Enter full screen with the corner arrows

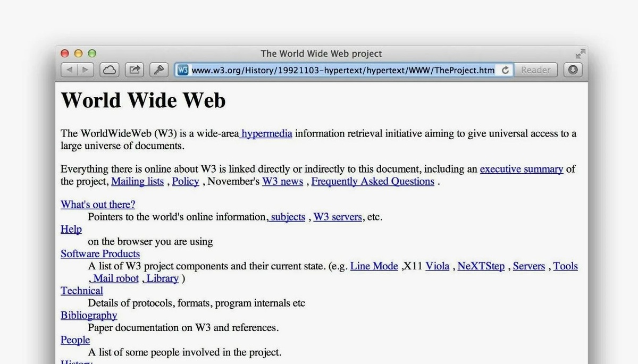pos(580,54)
